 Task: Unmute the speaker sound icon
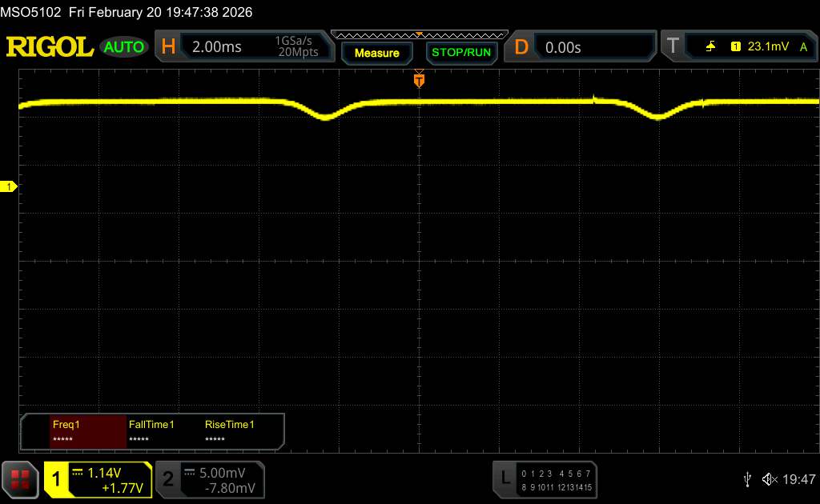point(769,478)
